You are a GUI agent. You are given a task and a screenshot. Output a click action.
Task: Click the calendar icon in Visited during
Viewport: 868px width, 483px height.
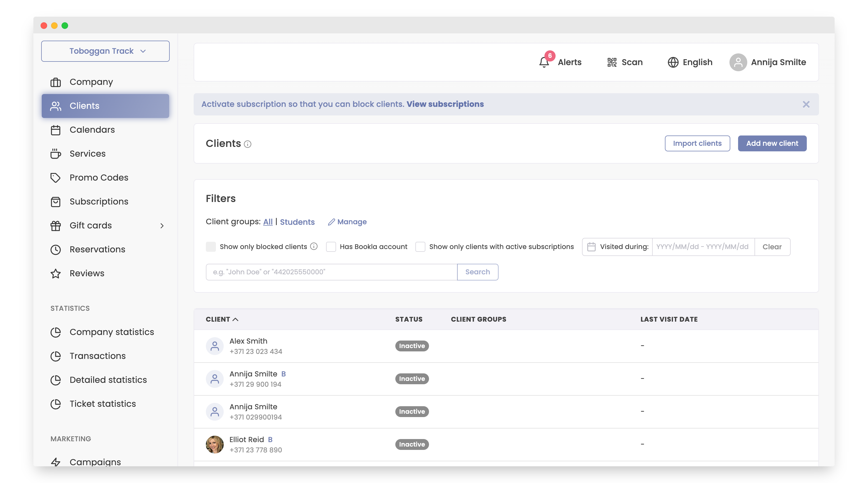tap(591, 247)
